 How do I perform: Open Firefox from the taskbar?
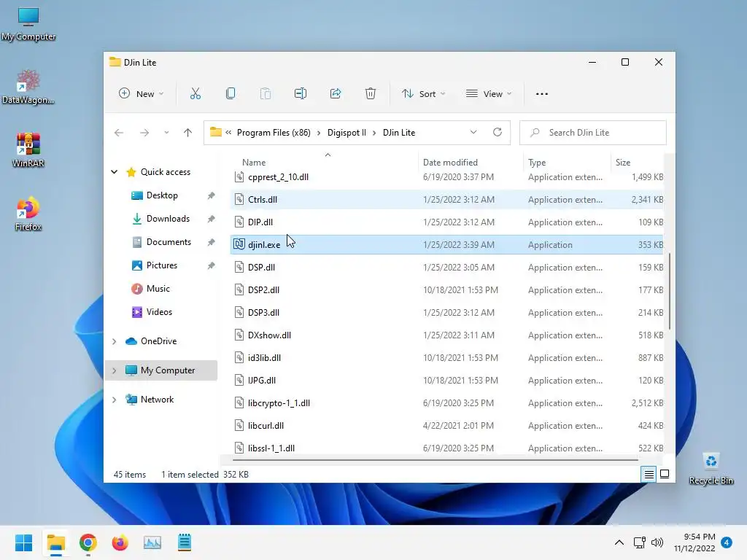click(x=120, y=542)
